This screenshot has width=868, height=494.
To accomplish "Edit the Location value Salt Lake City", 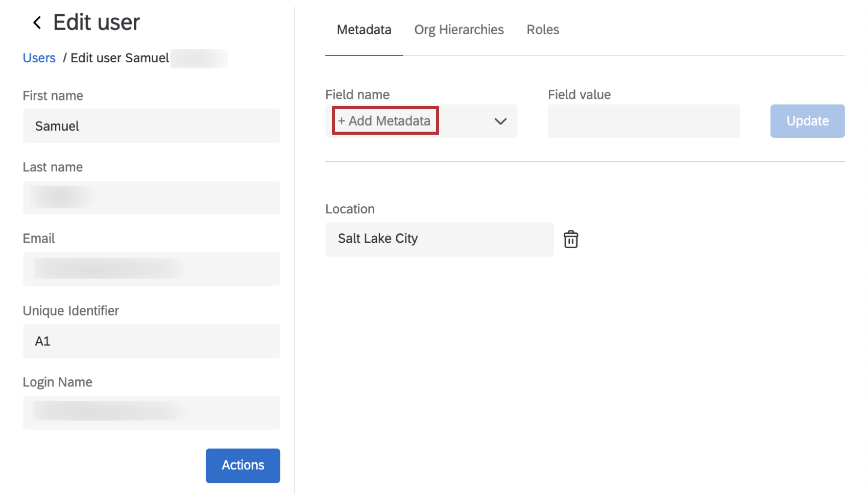I will [439, 239].
